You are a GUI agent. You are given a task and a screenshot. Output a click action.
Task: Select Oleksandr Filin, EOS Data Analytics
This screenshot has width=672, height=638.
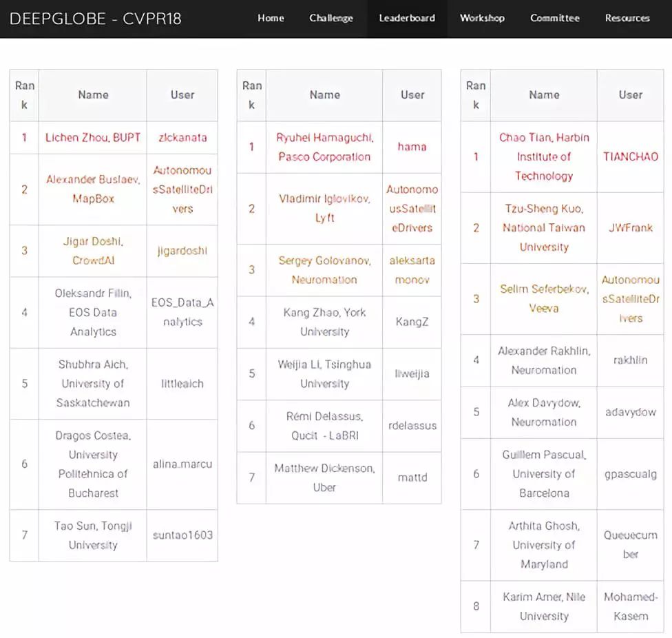coord(93,312)
